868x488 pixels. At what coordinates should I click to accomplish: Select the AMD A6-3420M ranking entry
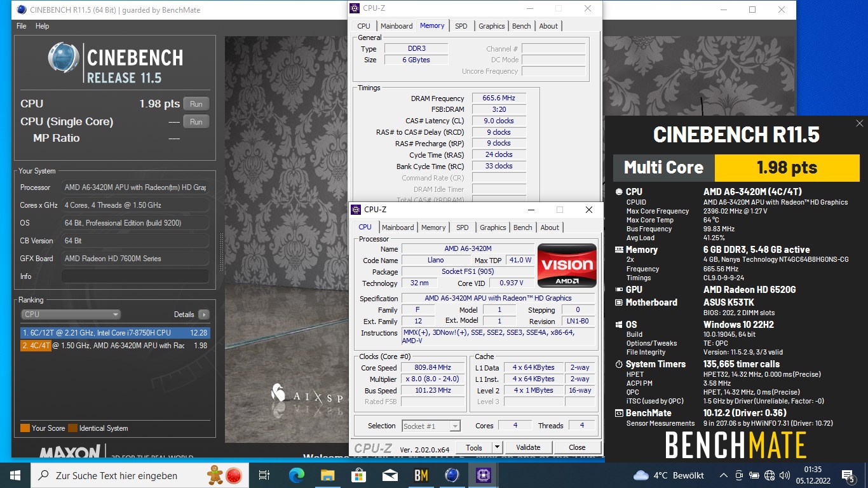[114, 346]
